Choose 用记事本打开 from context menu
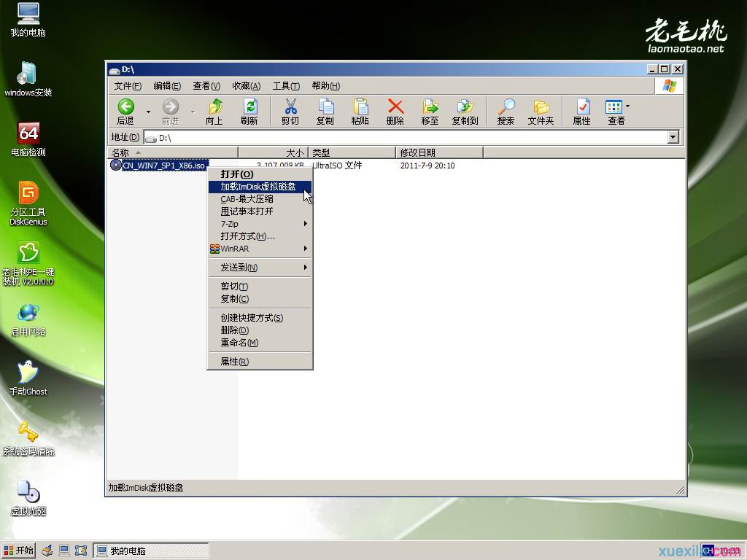Viewport: 747px width, 560px height. [x=247, y=211]
